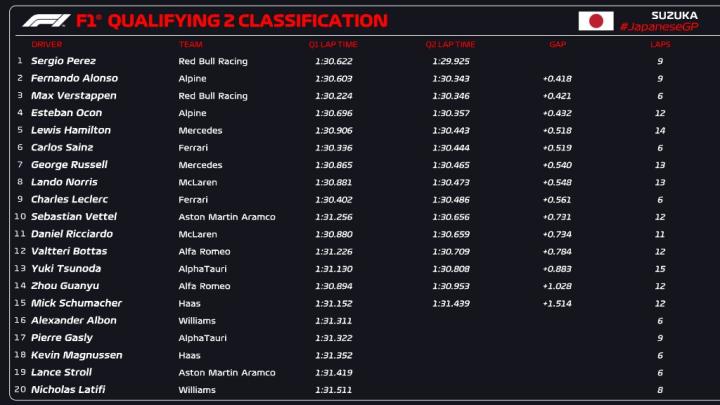Click the GAP column header

tap(557, 45)
